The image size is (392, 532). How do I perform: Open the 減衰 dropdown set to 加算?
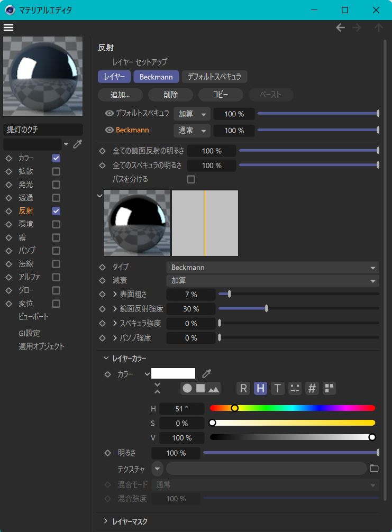pyautogui.click(x=272, y=281)
